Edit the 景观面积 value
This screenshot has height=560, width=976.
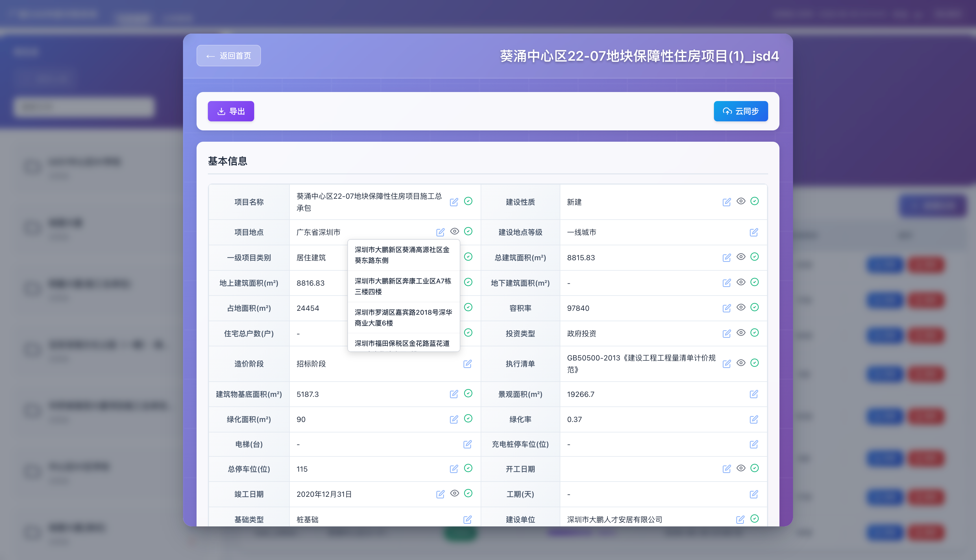(754, 394)
